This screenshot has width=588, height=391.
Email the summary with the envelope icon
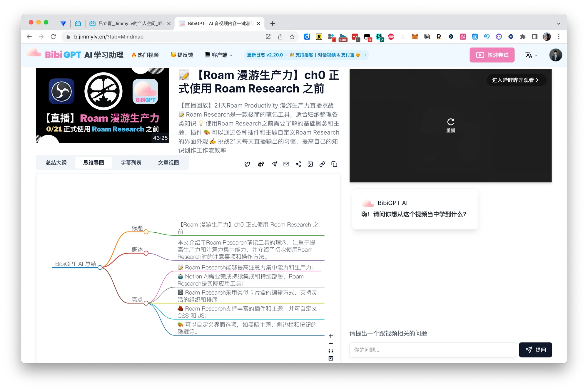pyautogui.click(x=286, y=164)
